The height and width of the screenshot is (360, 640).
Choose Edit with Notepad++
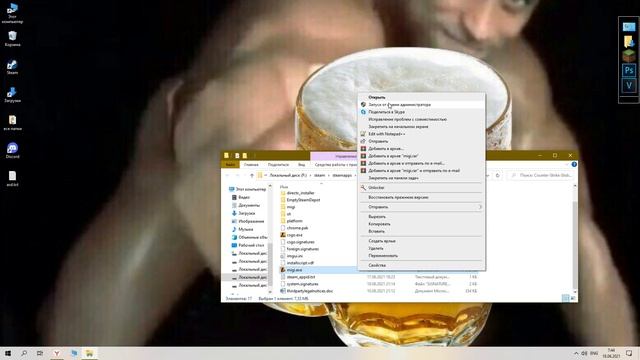422,134
